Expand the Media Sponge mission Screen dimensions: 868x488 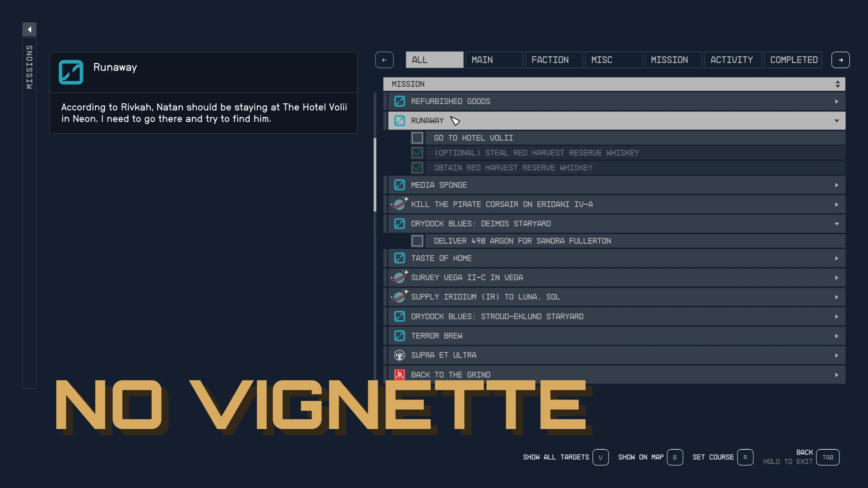point(836,185)
